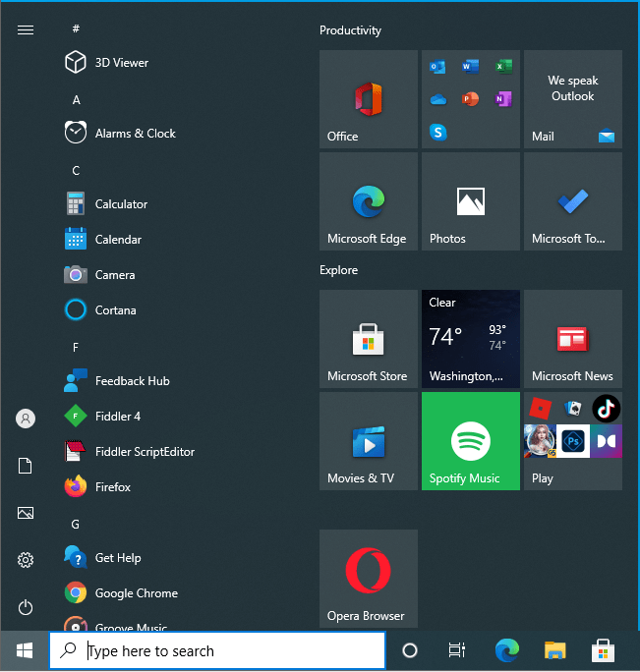
Task: Click the Type here to search box
Action: (217, 650)
